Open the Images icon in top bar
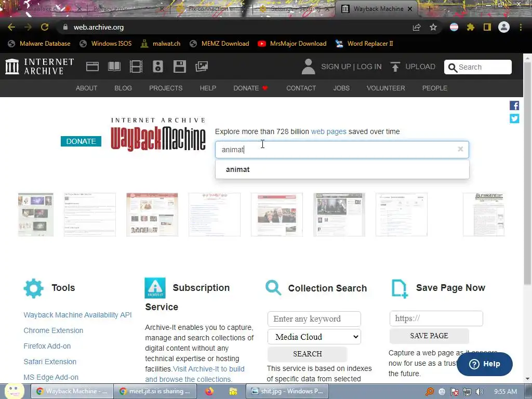Viewport: 532px width, 399px height. (x=202, y=66)
